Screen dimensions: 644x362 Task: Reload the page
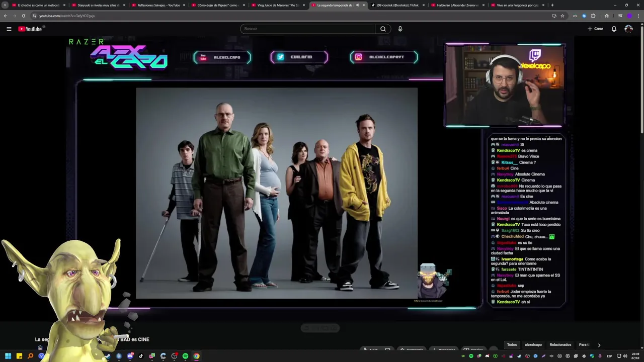(23, 16)
